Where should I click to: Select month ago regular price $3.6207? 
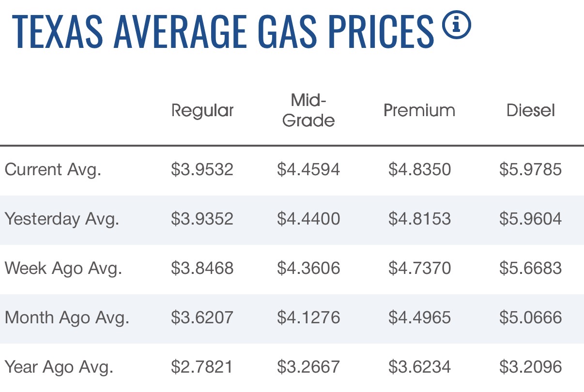[202, 317]
